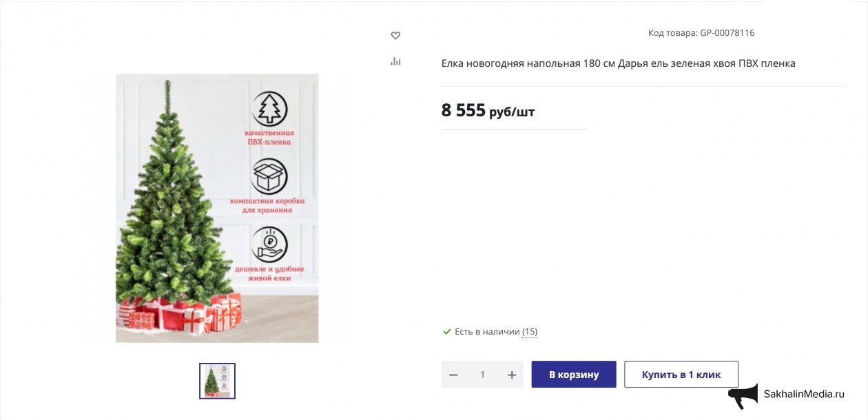This screenshot has width=868, height=420.
Task: Click the quantity input field
Action: (x=482, y=375)
